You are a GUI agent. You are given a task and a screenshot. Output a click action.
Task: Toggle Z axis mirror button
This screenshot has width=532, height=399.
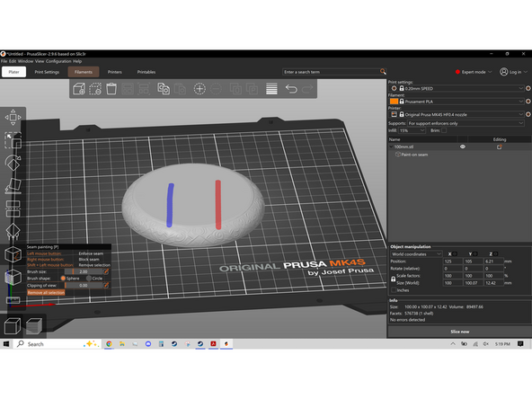[x=495, y=253]
